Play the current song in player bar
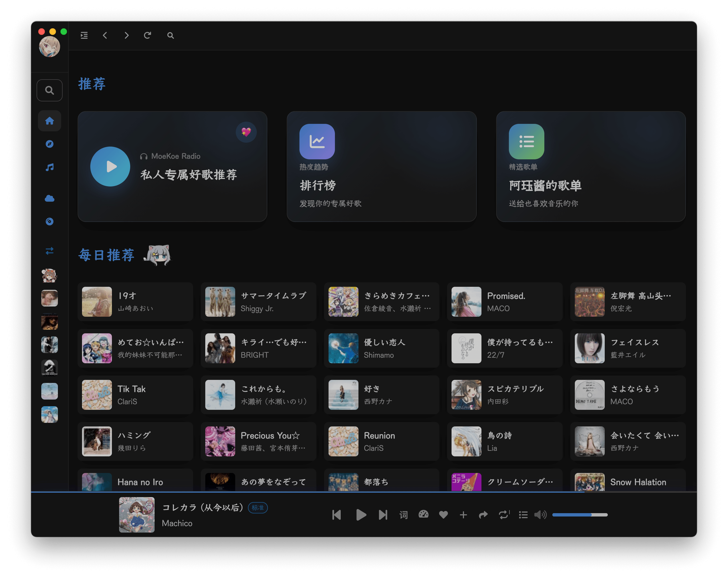Viewport: 728px width, 578px height. coord(361,515)
